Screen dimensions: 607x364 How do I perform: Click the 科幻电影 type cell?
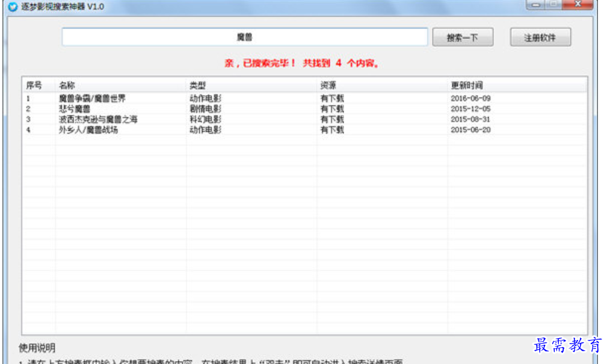pyautogui.click(x=205, y=119)
